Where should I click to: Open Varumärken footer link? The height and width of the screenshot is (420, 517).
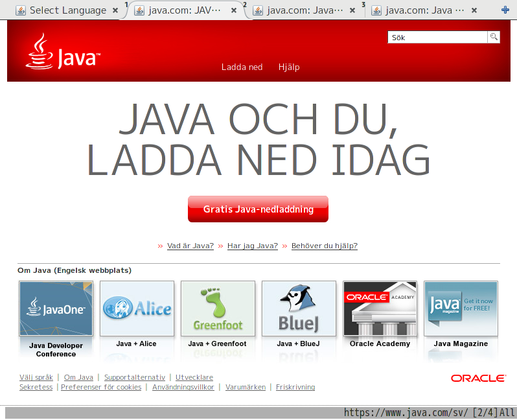(x=246, y=387)
